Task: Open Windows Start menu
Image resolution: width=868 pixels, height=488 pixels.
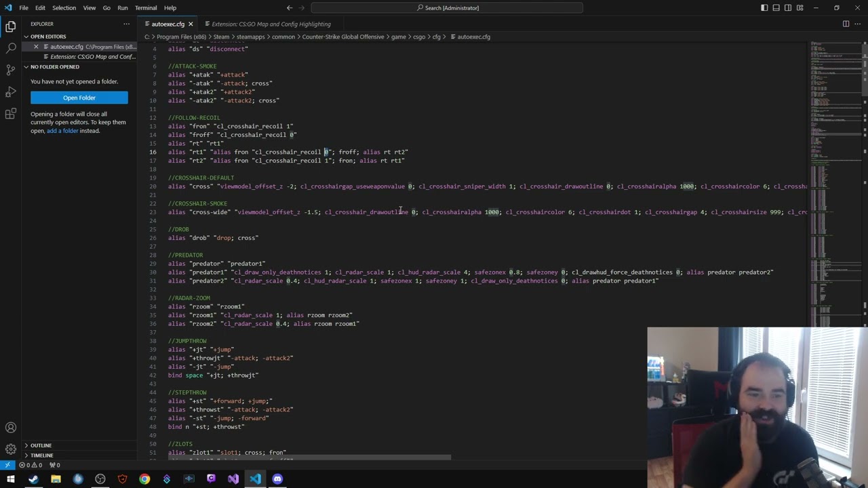Action: (10, 479)
